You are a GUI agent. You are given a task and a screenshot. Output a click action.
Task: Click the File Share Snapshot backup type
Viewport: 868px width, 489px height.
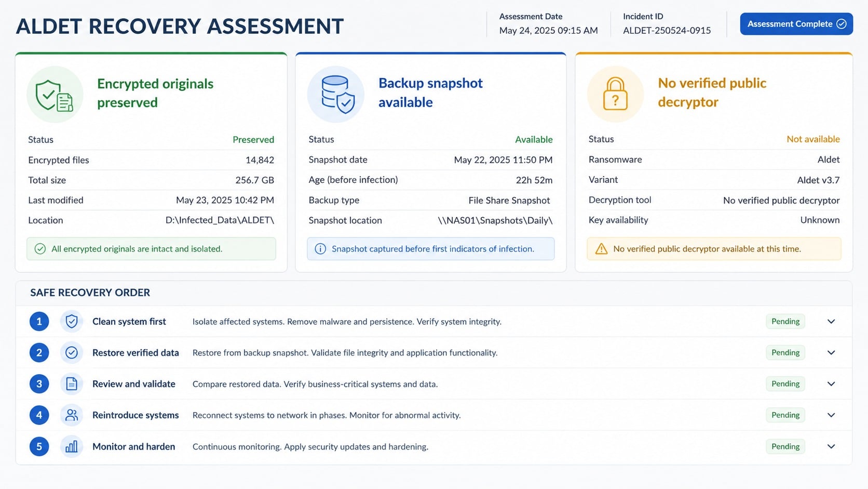[509, 201]
